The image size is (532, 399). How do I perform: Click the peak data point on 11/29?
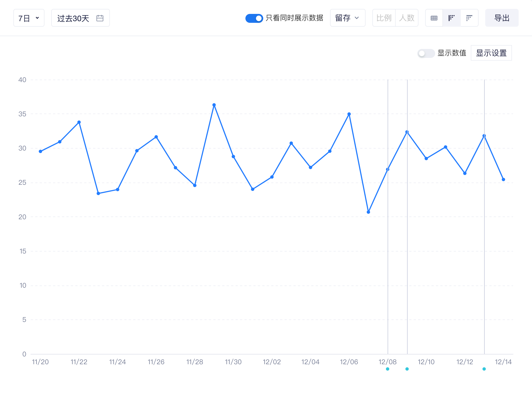[214, 105]
